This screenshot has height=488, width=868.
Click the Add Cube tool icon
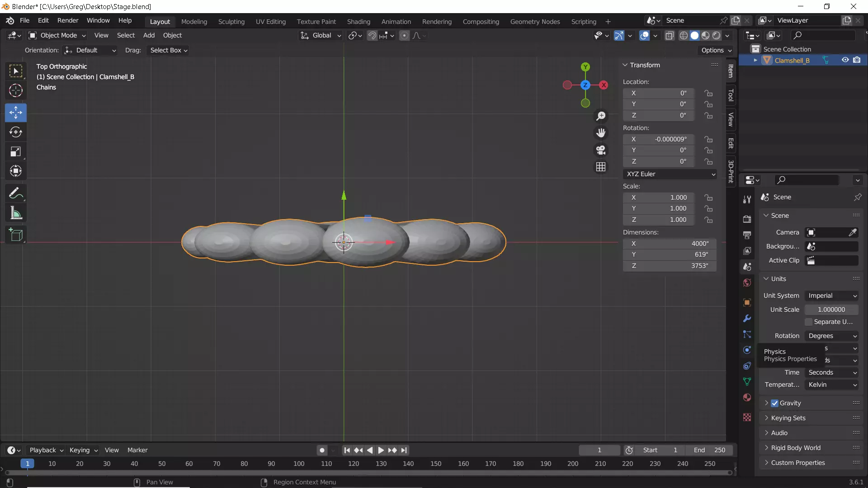[x=16, y=235]
